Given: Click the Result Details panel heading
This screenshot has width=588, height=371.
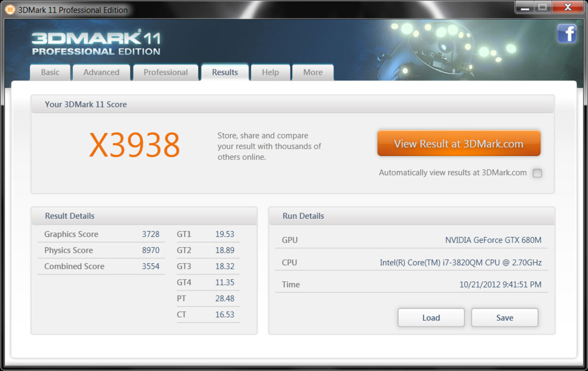Looking at the screenshot, I should pos(70,216).
